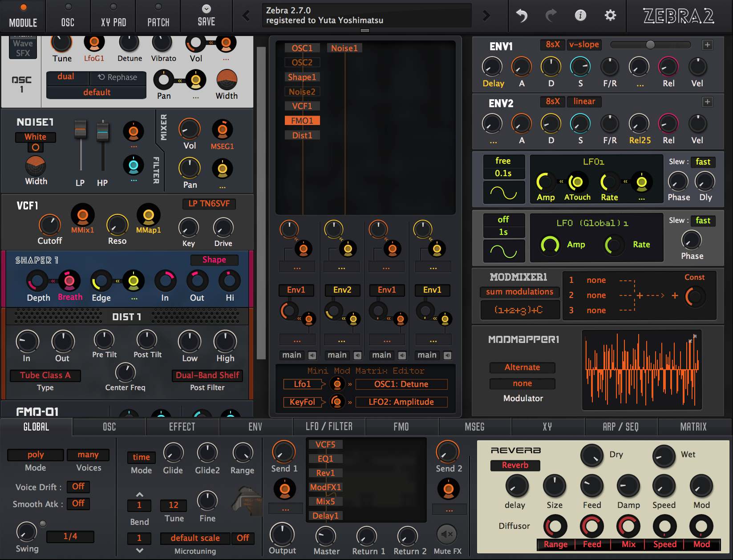
Task: Click speaker icon beside first main output
Action: click(x=312, y=355)
